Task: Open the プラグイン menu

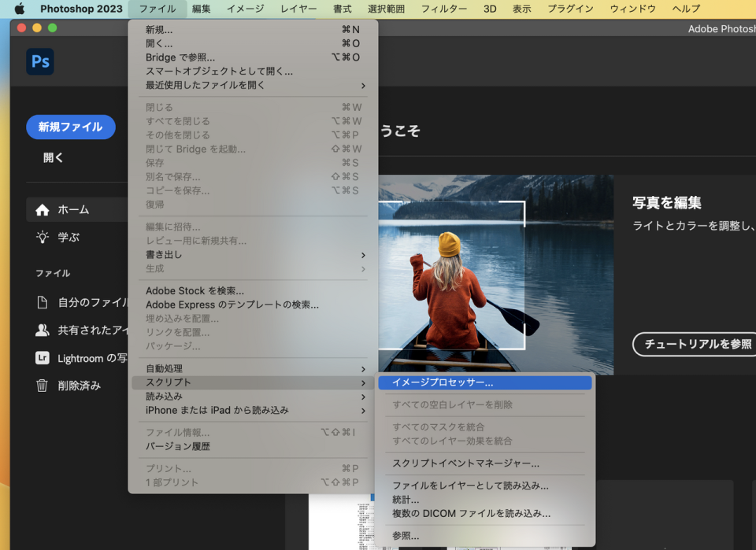Action: [x=570, y=9]
